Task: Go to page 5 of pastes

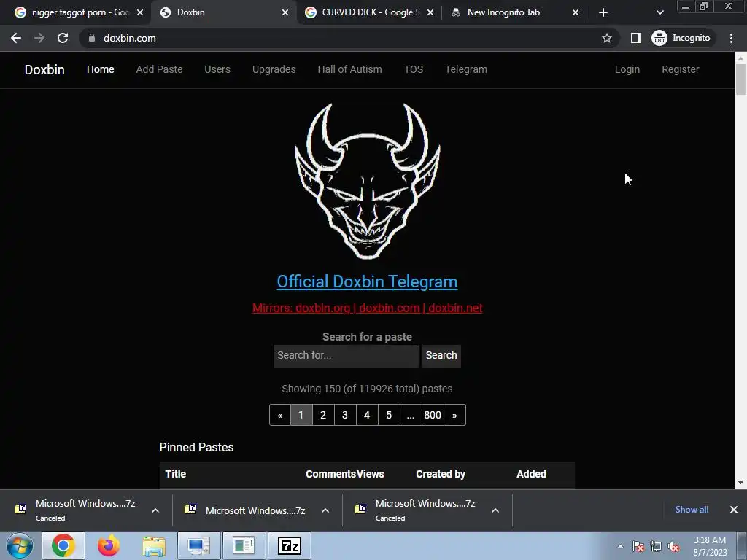Action: 389,415
